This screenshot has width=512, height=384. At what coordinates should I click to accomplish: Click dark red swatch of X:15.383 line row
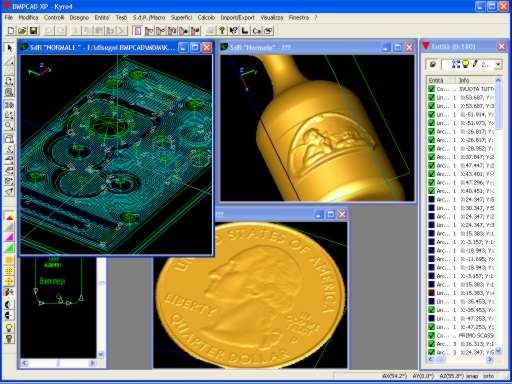(431, 293)
